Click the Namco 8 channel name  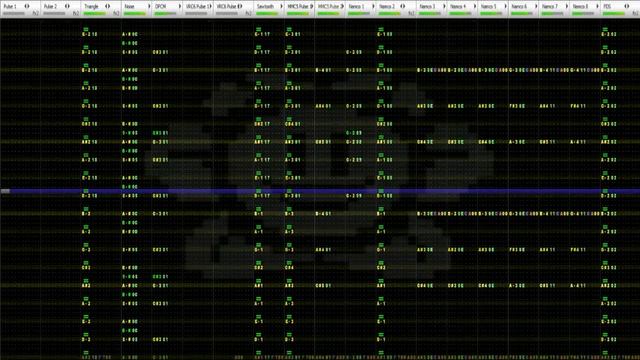580,7
